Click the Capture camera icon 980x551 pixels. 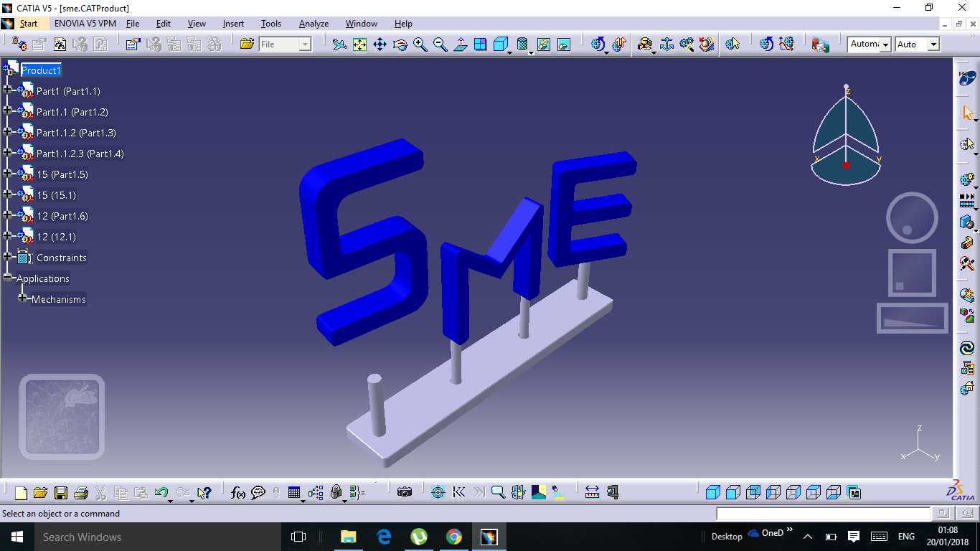tap(405, 493)
